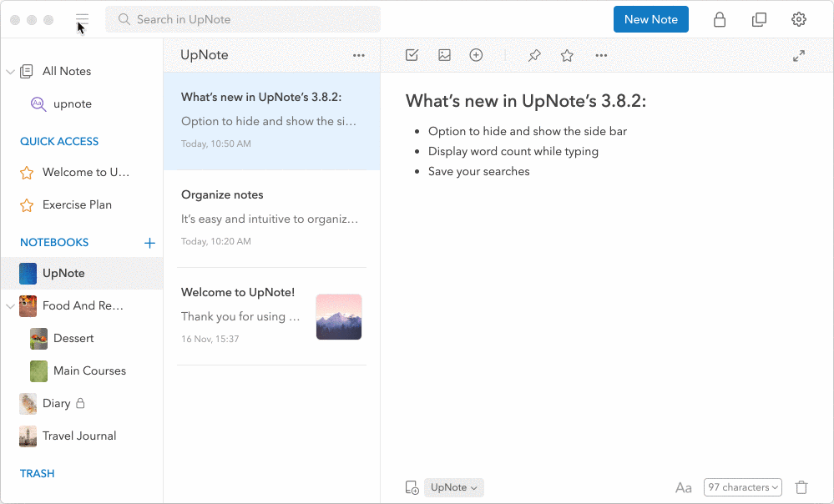Open text formatting with the Aa icon

pos(683,487)
